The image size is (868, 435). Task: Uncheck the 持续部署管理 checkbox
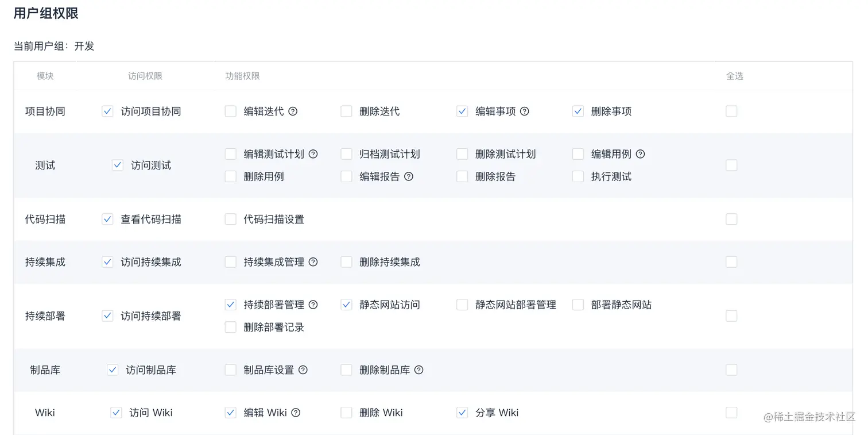tap(231, 305)
